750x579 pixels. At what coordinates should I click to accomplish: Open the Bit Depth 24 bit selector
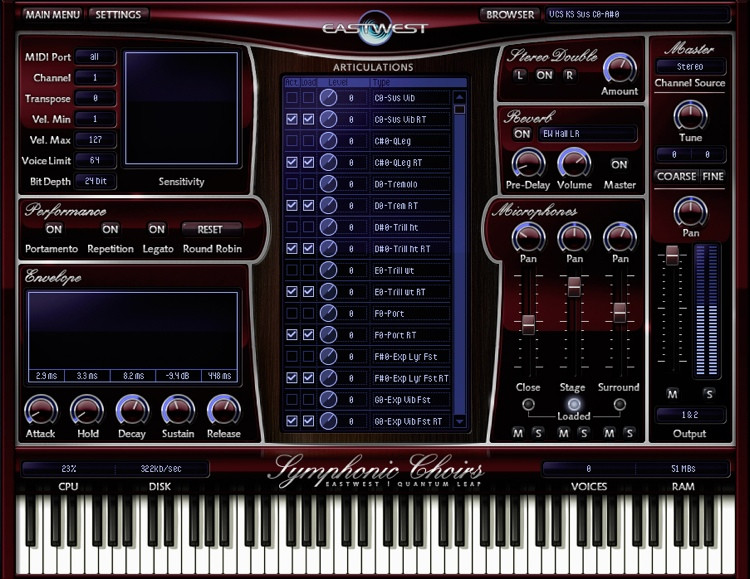pyautogui.click(x=95, y=181)
